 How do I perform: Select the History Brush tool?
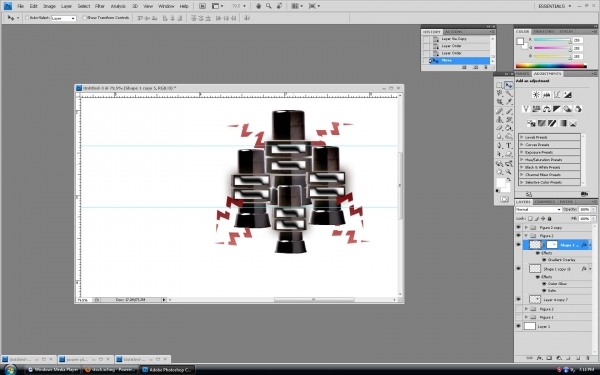(509, 119)
